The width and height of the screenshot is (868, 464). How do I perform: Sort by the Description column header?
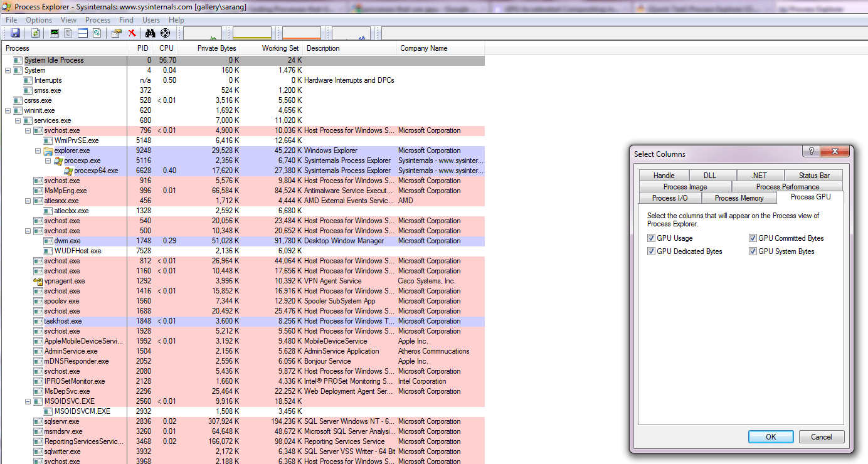pyautogui.click(x=350, y=48)
